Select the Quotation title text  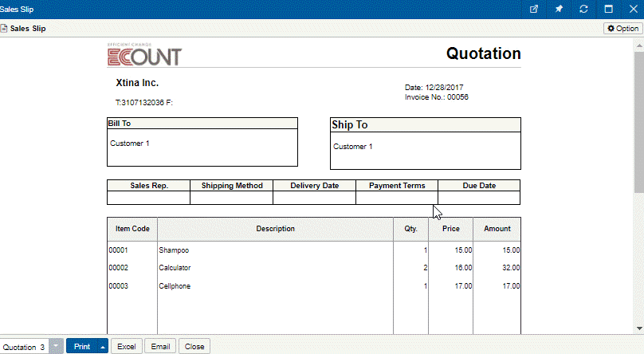tap(484, 53)
